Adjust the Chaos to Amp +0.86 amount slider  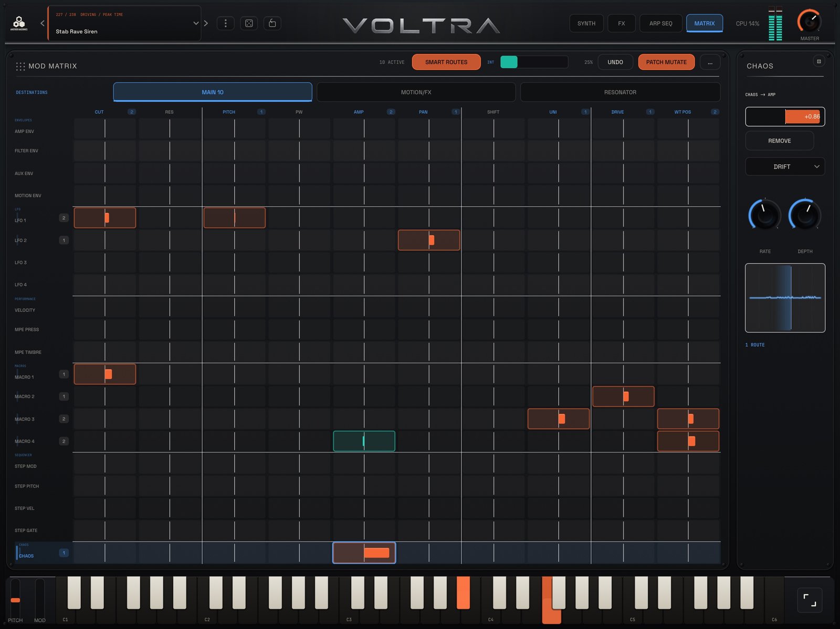point(785,116)
